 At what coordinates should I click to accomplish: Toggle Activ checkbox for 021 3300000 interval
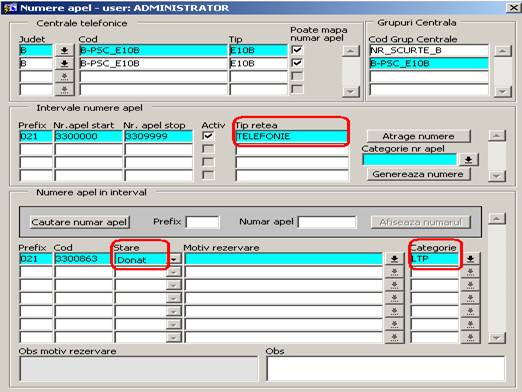208,136
